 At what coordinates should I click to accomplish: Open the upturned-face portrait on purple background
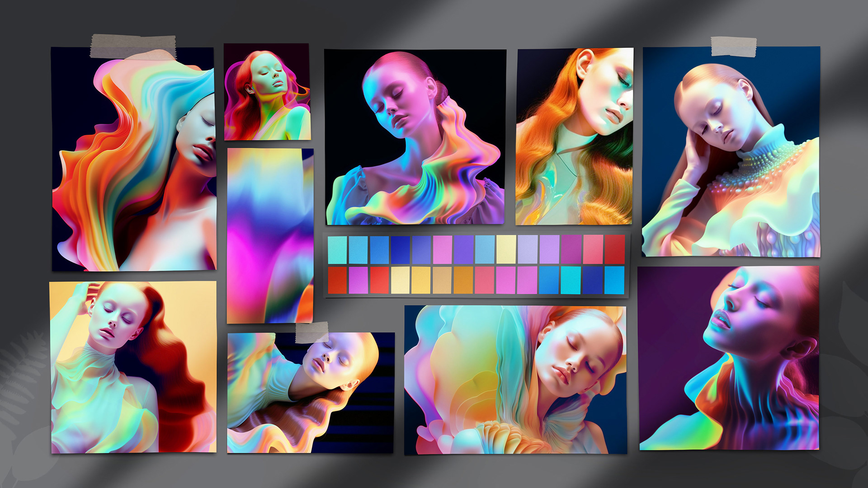coord(729,358)
